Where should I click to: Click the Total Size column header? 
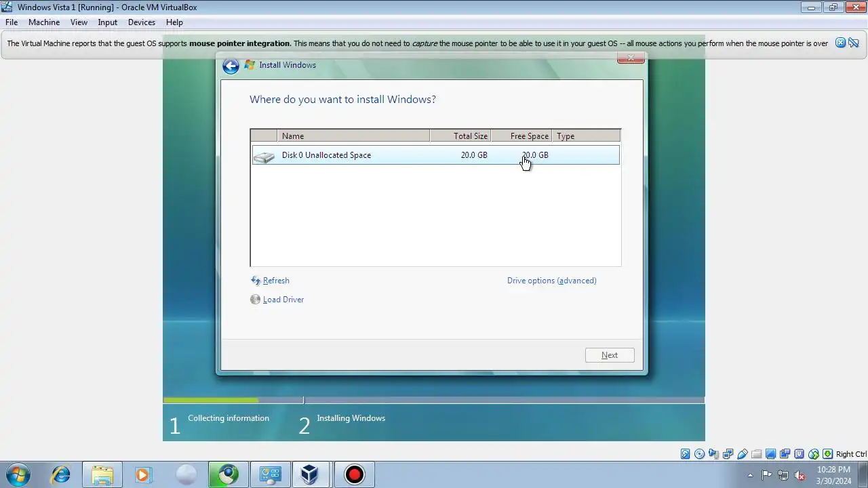click(460, 136)
